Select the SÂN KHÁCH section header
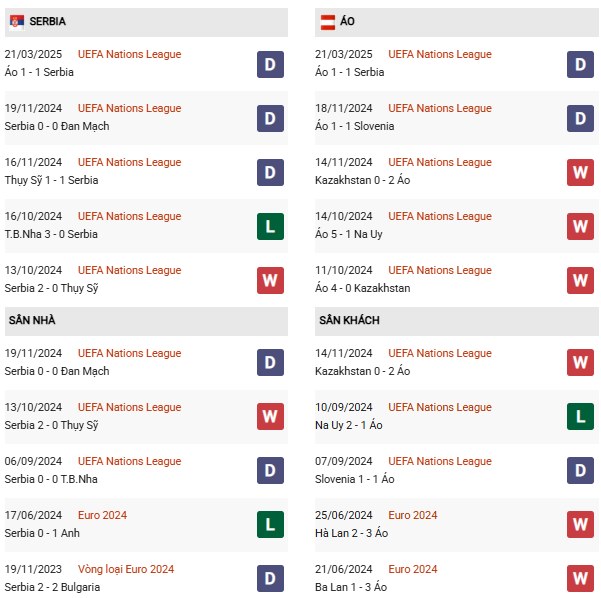 456,321
